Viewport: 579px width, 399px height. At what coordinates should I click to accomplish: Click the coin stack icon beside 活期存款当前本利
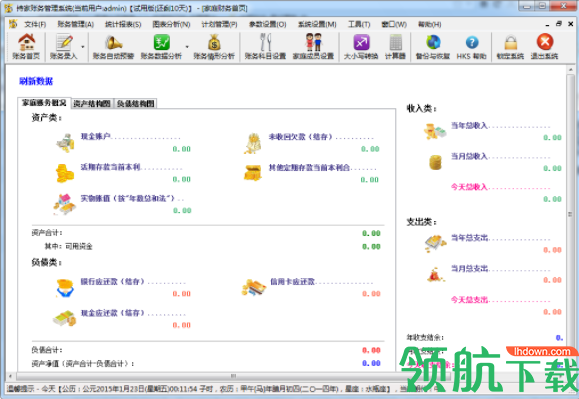tap(65, 173)
